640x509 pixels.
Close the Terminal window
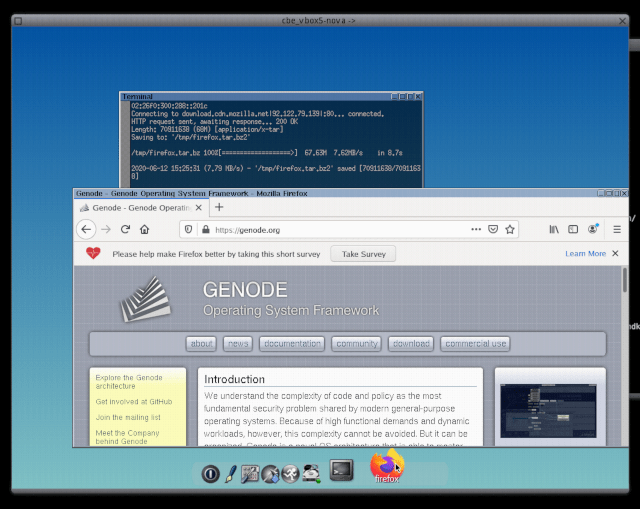click(x=418, y=97)
